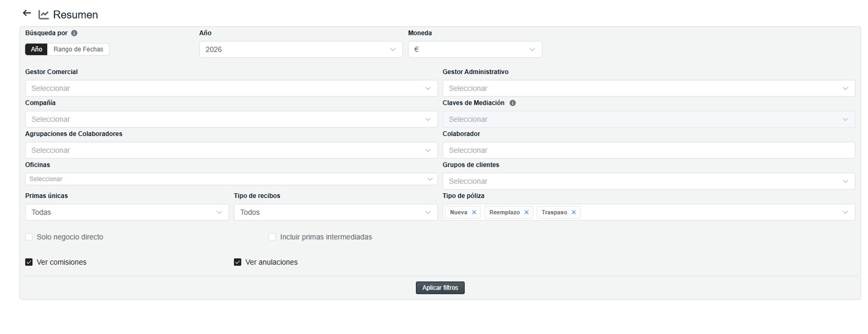Viewport: 868px width, 334px height.
Task: Open Agrupaciones de Colaboradores dropdown
Action: point(231,150)
